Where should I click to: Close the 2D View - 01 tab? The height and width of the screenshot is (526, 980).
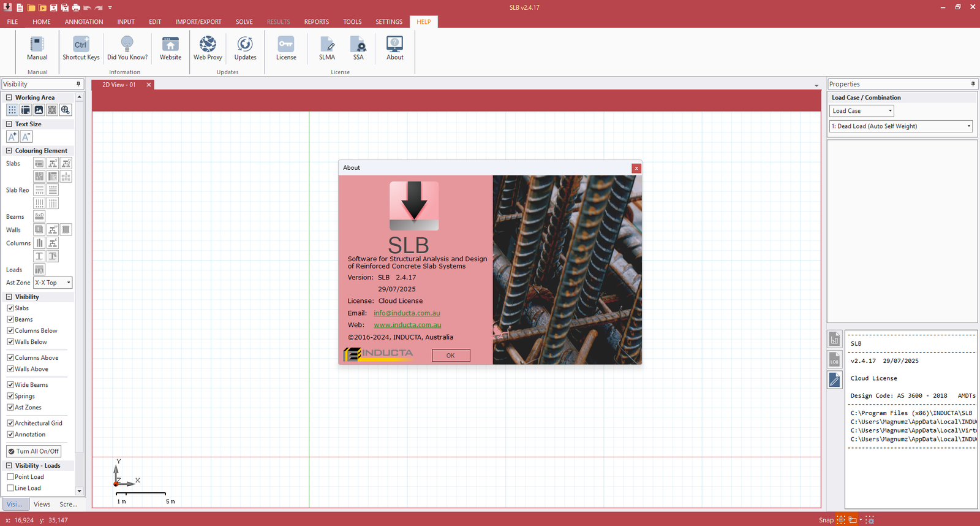coord(149,85)
